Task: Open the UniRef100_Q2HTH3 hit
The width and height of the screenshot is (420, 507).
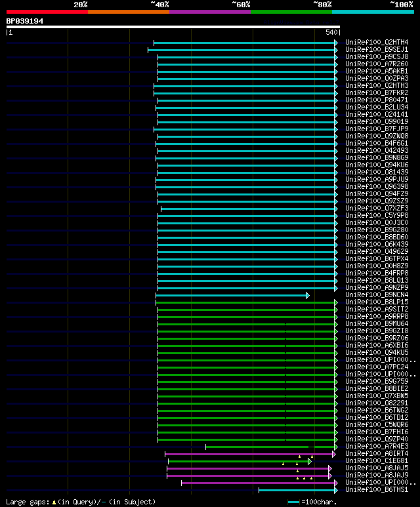Action: tap(377, 86)
